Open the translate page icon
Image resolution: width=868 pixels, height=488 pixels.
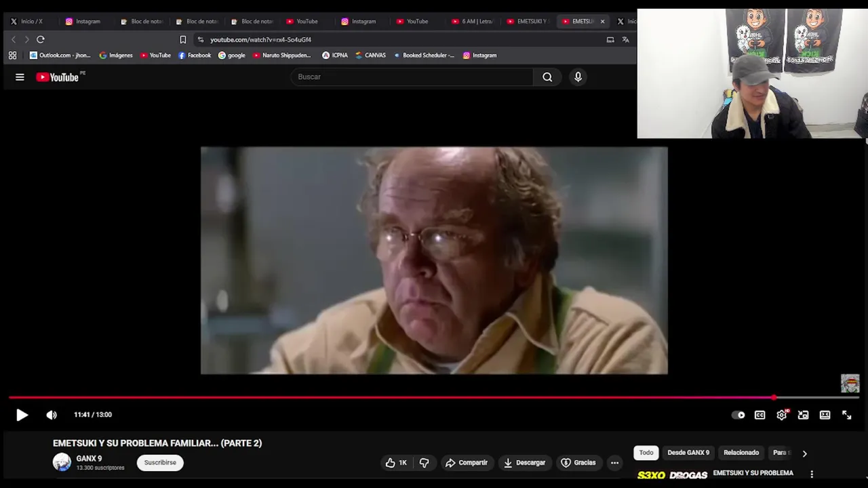626,40
